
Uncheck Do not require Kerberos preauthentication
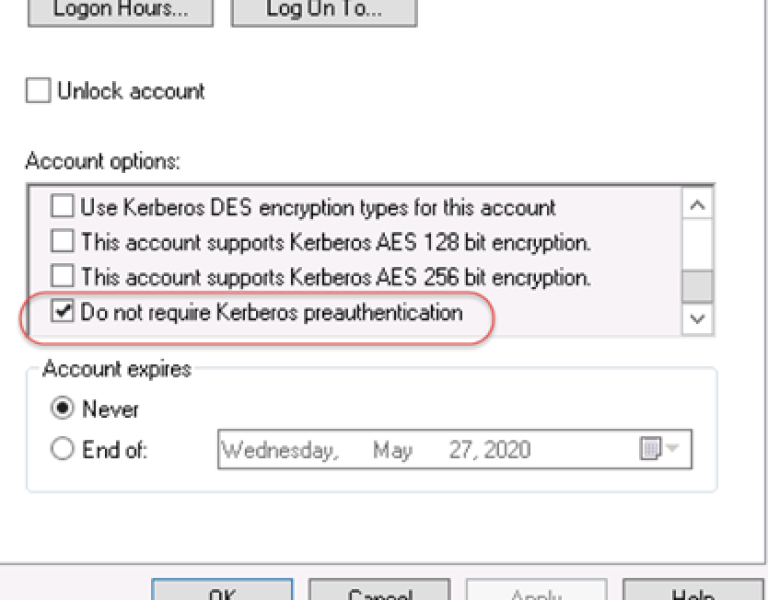[x=63, y=312]
